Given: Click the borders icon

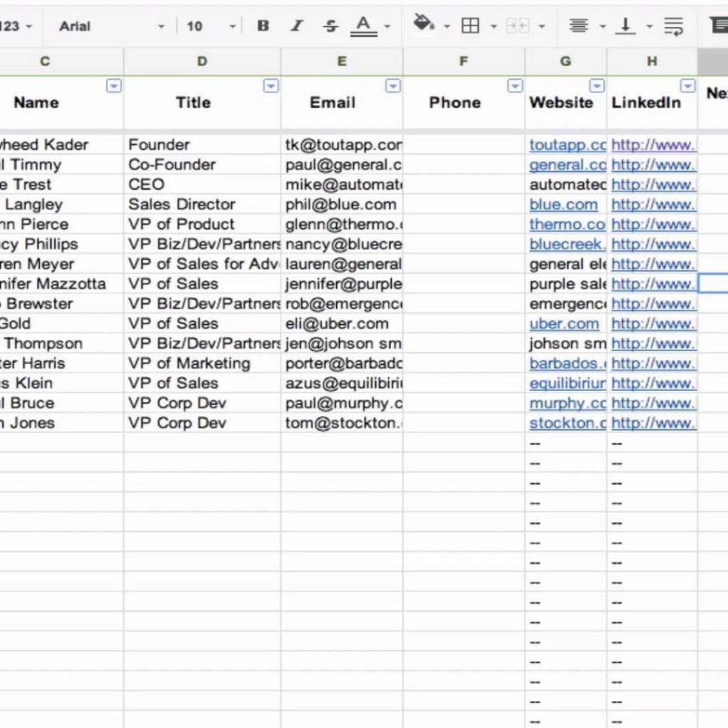Looking at the screenshot, I should 471,25.
